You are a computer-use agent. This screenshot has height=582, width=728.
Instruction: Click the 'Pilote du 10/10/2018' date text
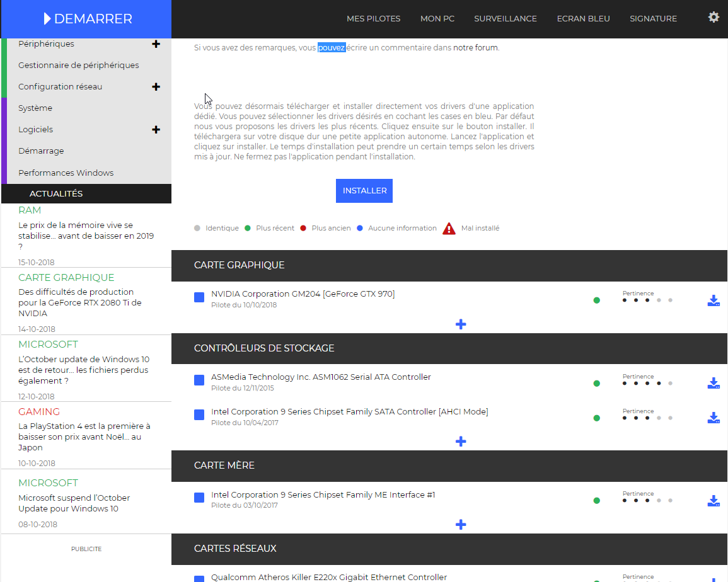(x=244, y=305)
